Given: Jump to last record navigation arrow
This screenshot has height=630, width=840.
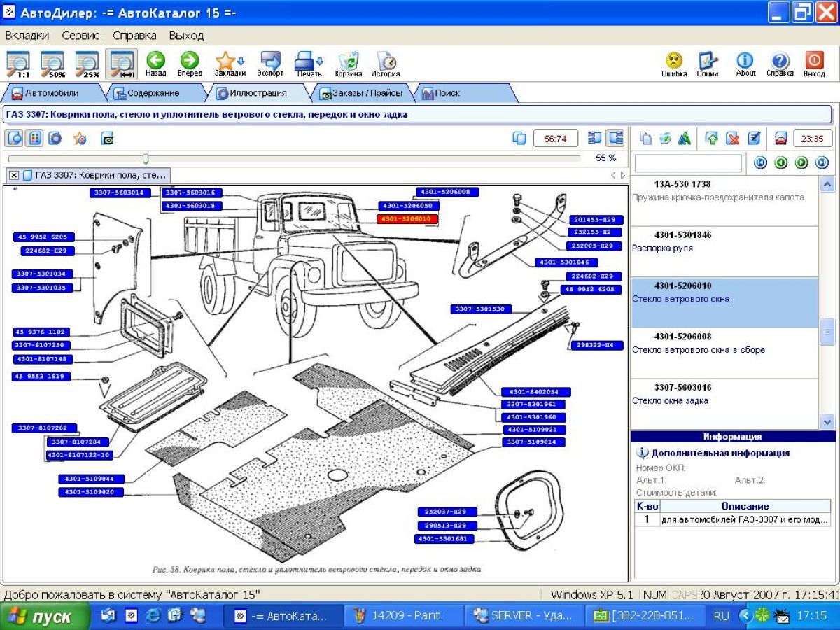Looking at the screenshot, I should 822,163.
